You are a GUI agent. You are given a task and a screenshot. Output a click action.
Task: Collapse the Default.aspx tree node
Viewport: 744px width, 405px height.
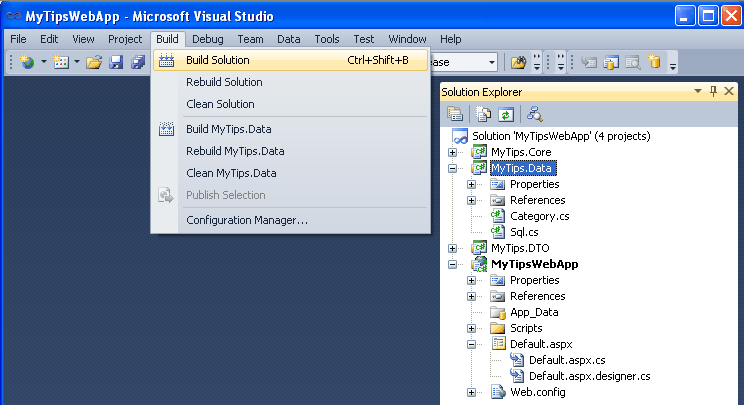click(x=472, y=344)
